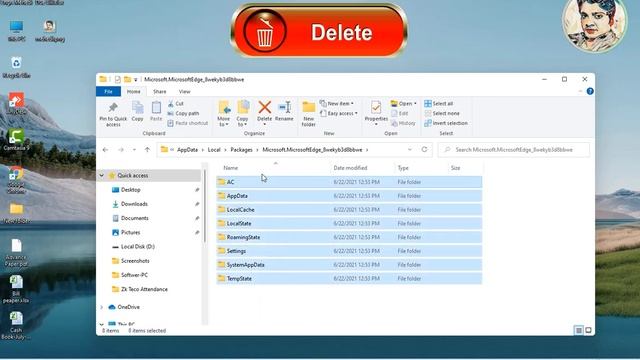640x360 pixels.
Task: Click the Forward navigation arrow
Action: tap(121, 150)
